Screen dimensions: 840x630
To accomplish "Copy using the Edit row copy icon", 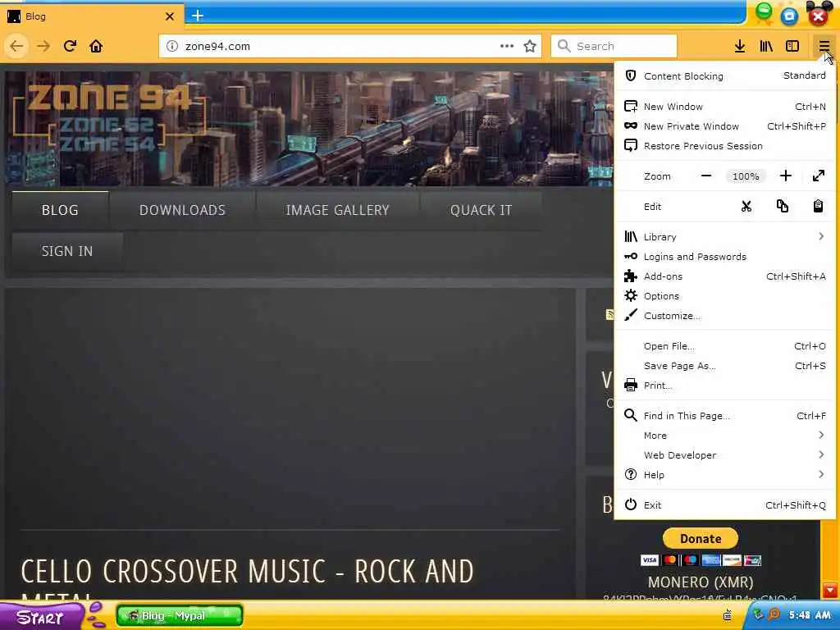I will click(782, 206).
